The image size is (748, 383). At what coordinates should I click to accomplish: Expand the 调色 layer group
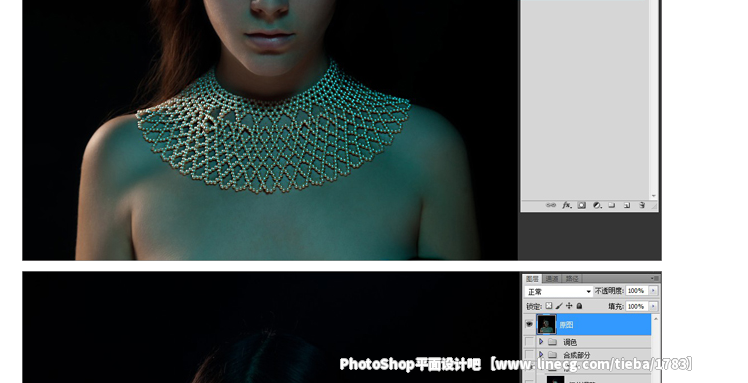541,342
